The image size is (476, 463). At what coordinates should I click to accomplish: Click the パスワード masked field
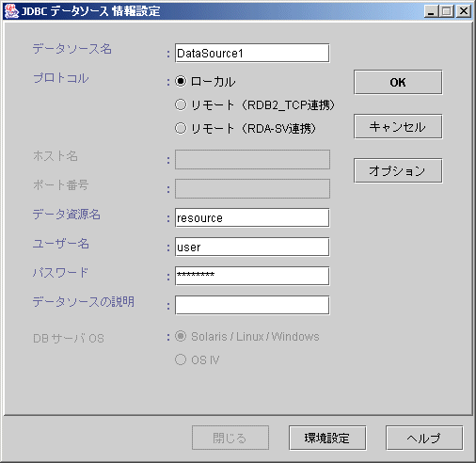pos(252,276)
